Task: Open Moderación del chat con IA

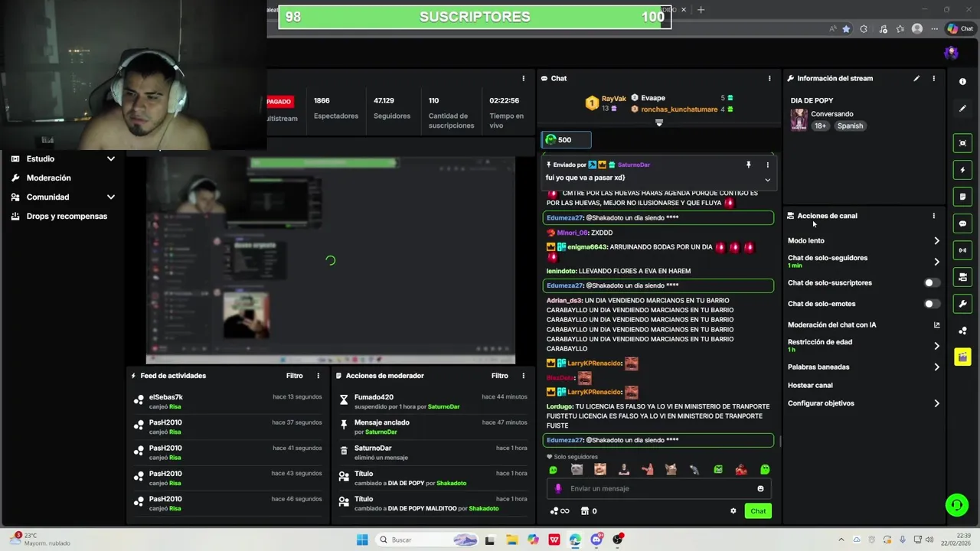Action: coord(864,324)
